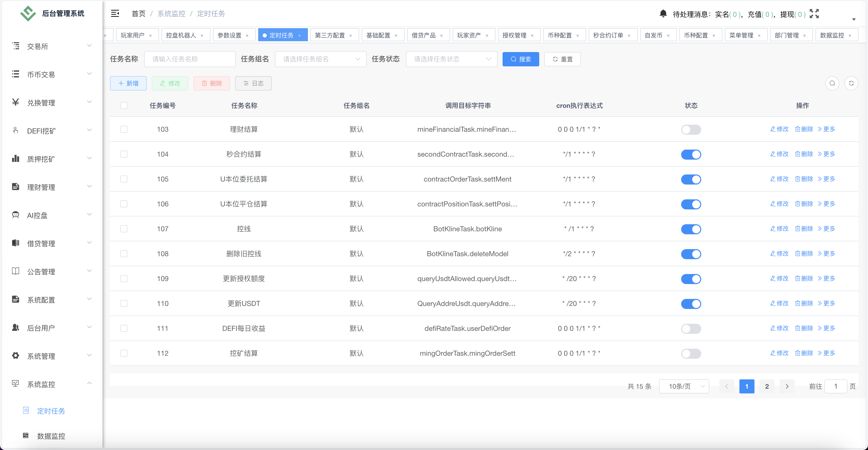Disable status toggle for task 107 控线
868x450 pixels.
(691, 229)
